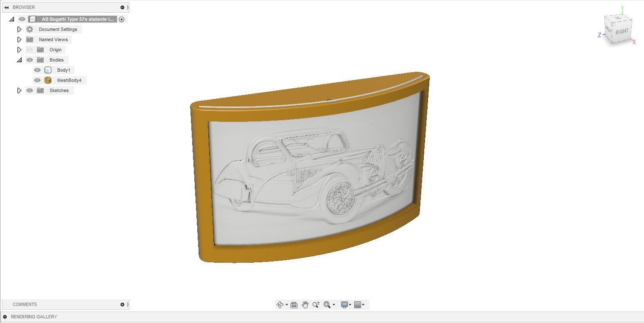Click the RENDERING GALLERY title
The image size is (644, 323).
[x=34, y=317]
